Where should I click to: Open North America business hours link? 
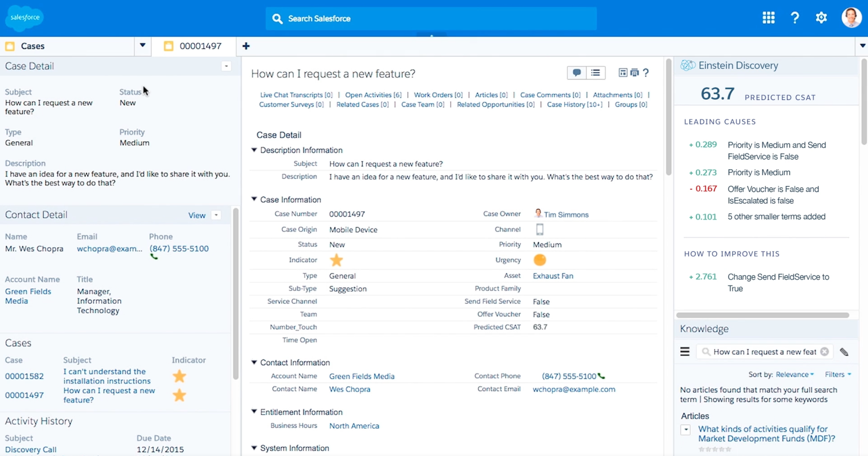(x=354, y=426)
